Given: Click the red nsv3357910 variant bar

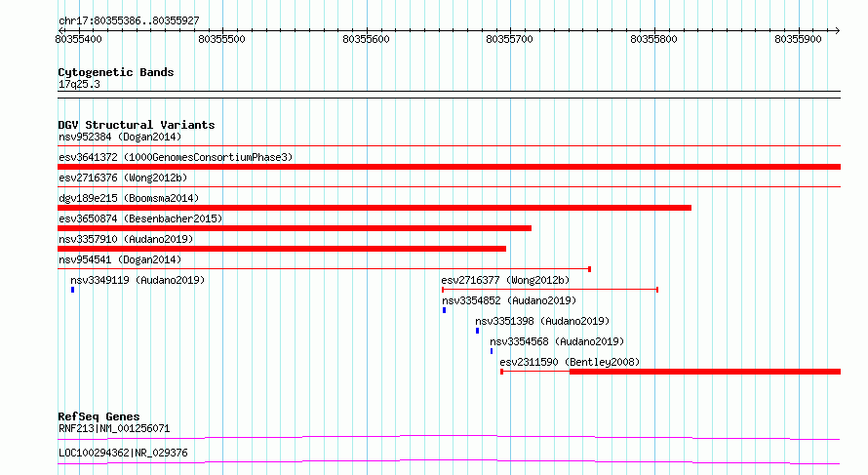Looking at the screenshot, I should click(282, 249).
